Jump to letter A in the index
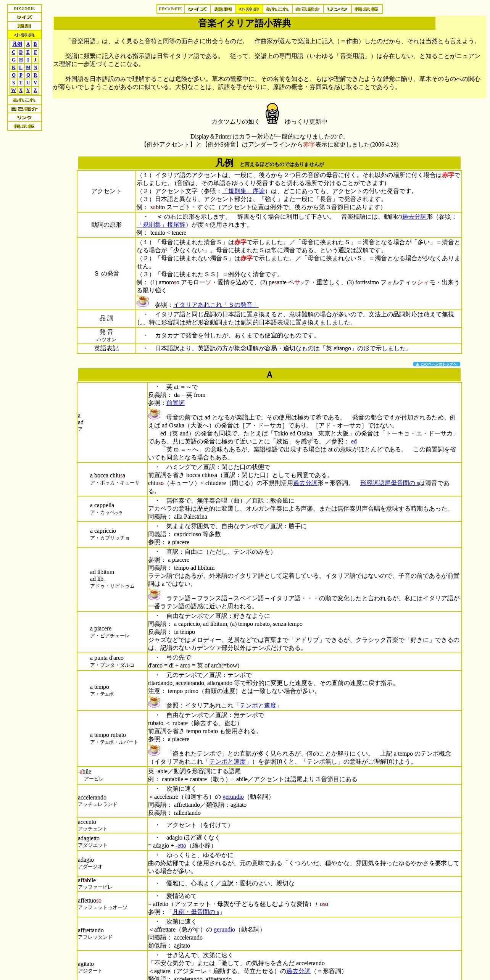This screenshot has width=490, height=980. click(x=28, y=44)
